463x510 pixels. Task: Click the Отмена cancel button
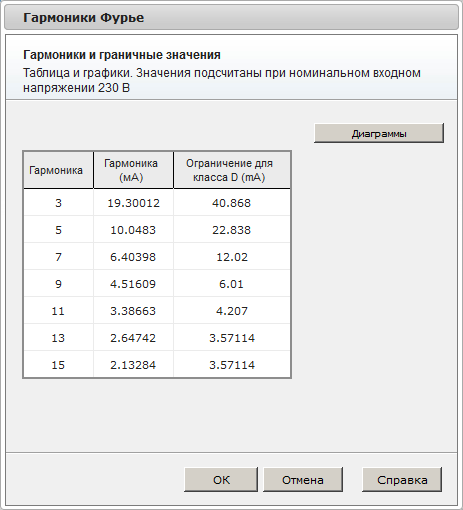303,480
